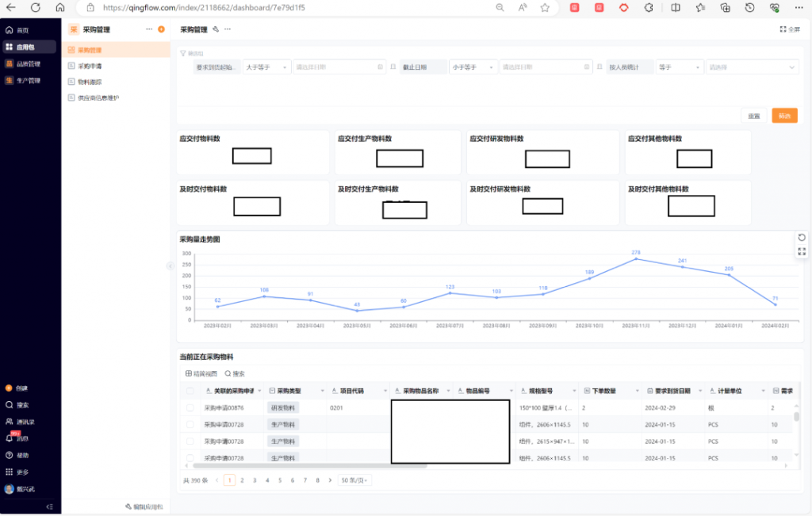Open 更多 grid menu in sidebar
This screenshot has height=516, width=812.
17,472
